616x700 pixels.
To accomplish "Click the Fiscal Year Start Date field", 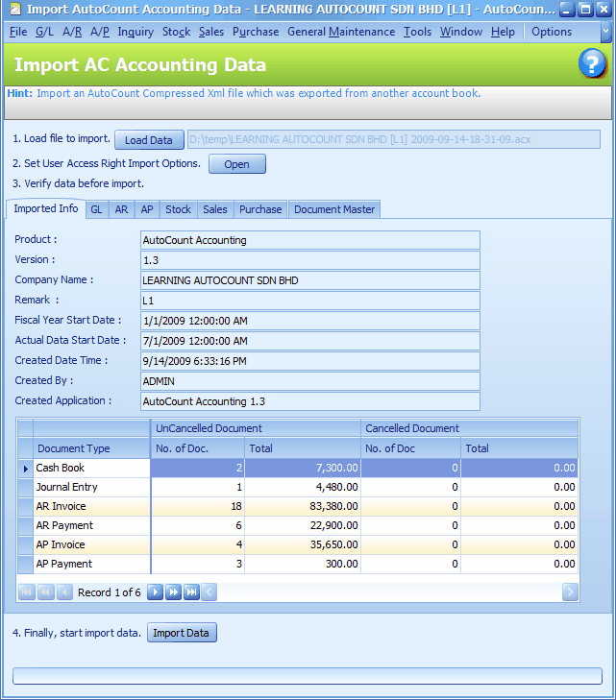I will point(310,321).
